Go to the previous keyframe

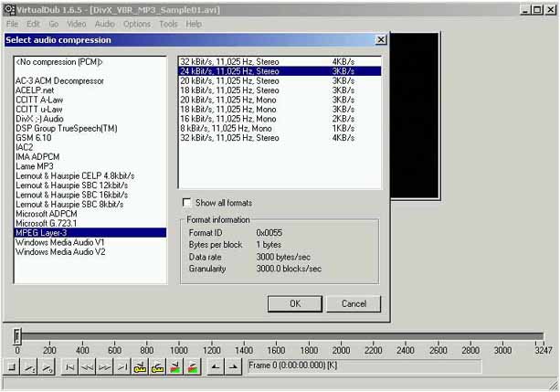[x=140, y=367]
